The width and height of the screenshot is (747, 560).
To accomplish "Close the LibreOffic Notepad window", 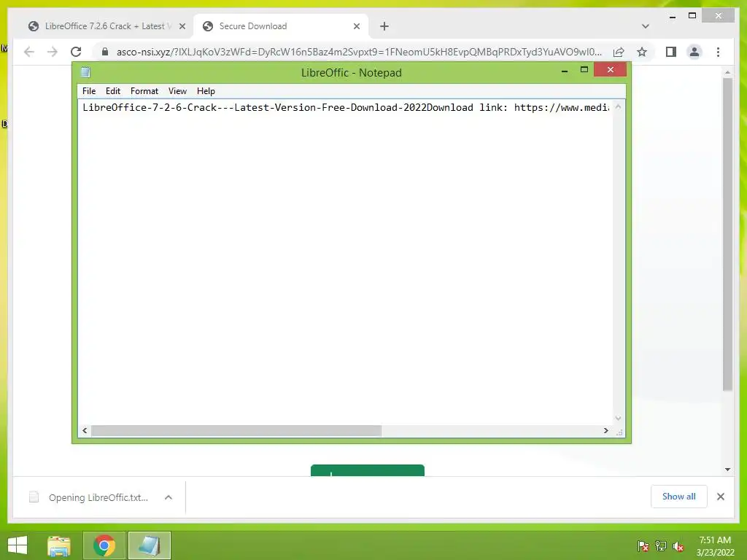I will (611, 70).
